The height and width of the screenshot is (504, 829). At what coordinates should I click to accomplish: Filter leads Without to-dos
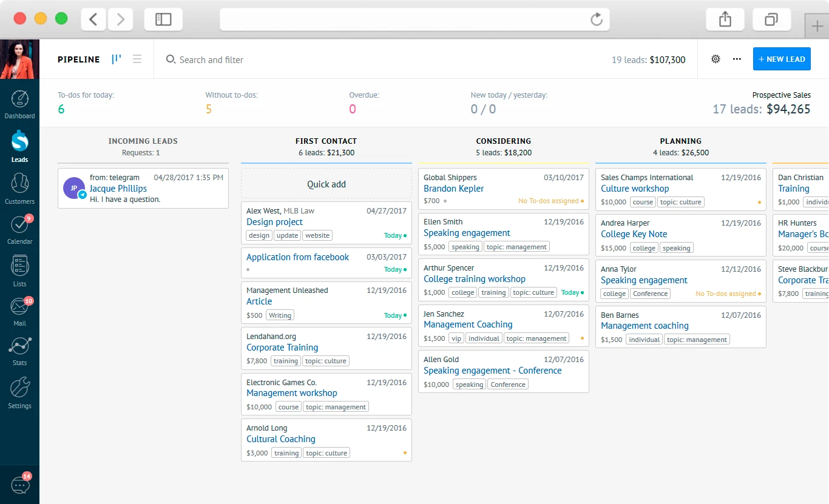(209, 109)
